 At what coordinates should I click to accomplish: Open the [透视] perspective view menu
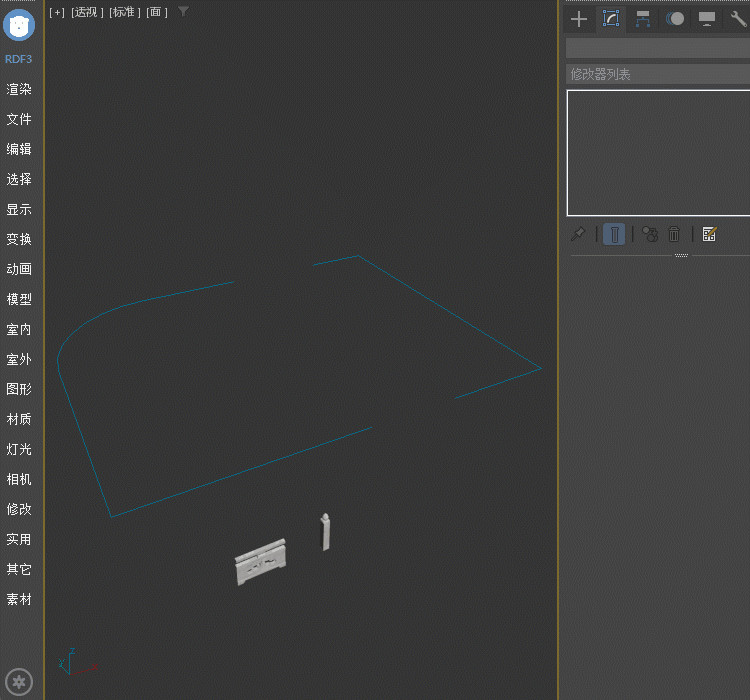(87, 12)
